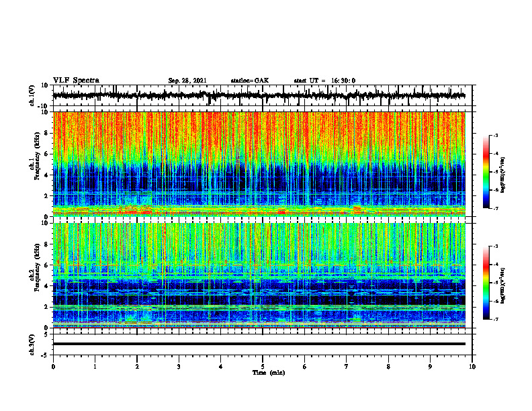Click the ch.1 color scale bar

point(486,172)
